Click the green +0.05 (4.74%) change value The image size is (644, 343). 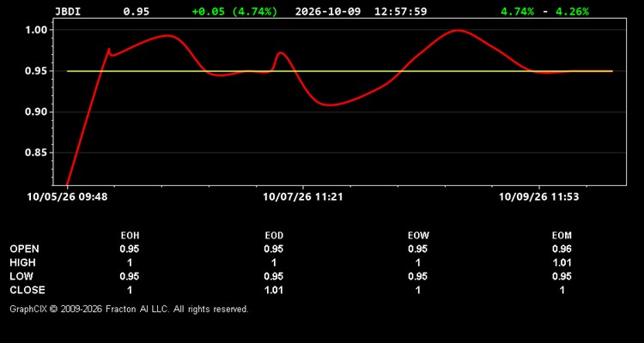[234, 11]
